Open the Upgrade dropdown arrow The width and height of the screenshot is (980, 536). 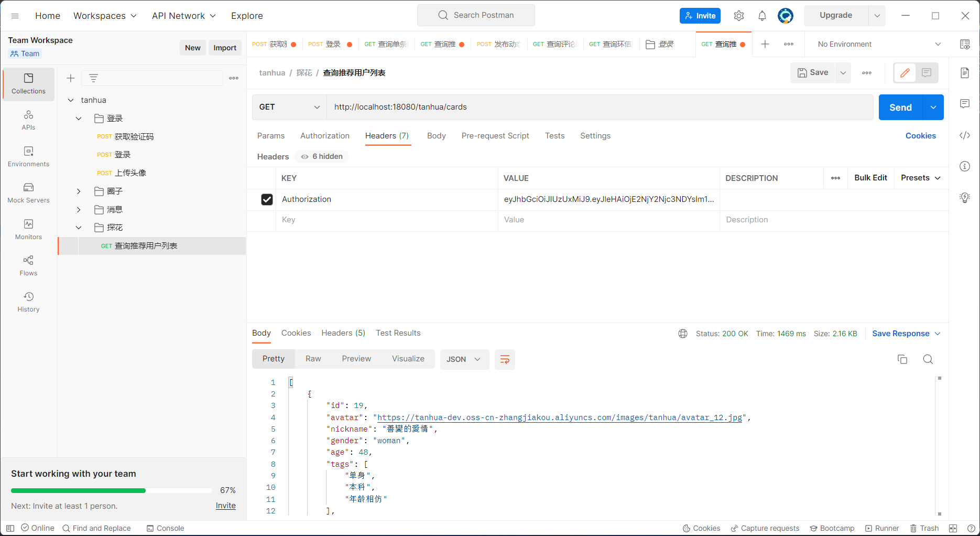pos(877,16)
